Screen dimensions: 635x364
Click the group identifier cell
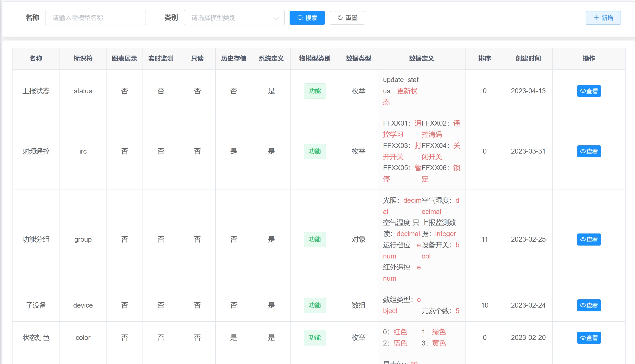[83, 240]
